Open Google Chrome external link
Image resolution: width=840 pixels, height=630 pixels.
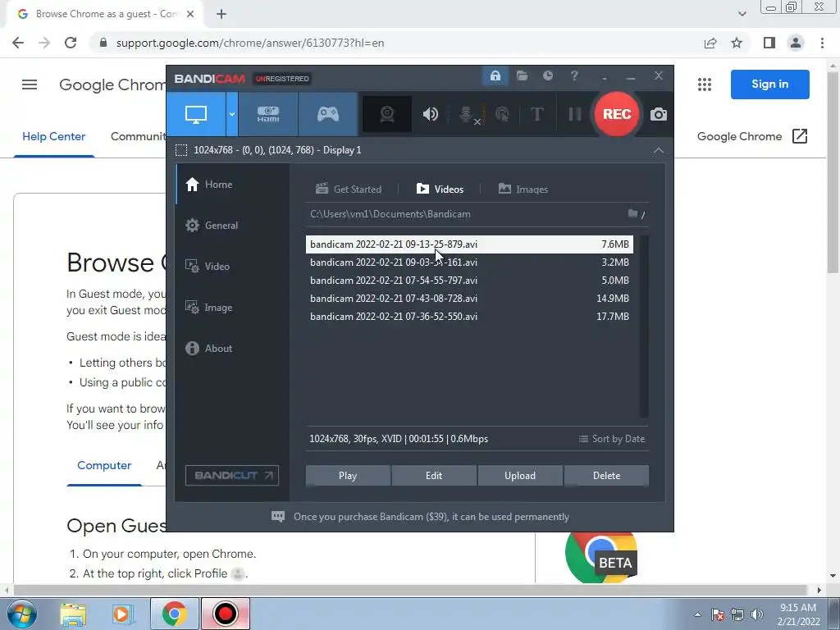pyautogui.click(x=752, y=137)
